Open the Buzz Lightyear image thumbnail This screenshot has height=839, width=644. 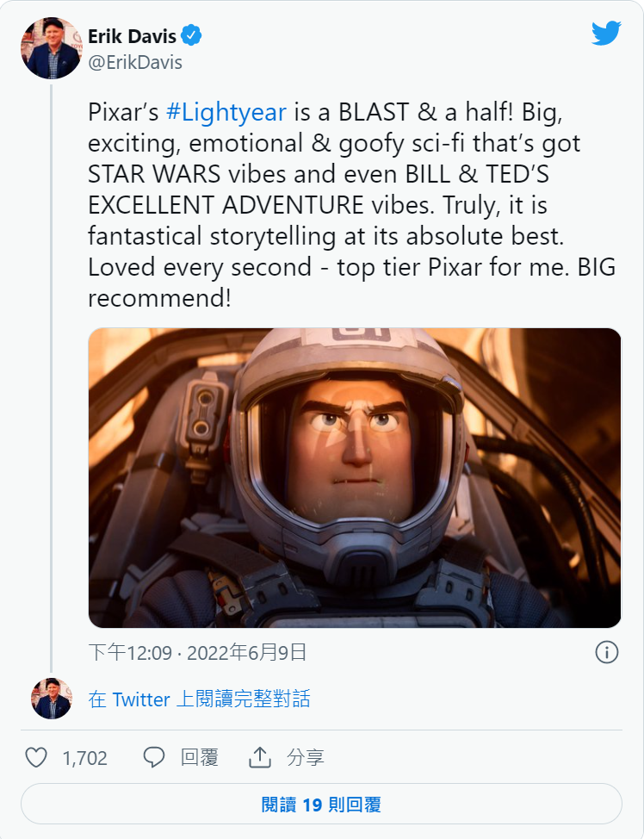[355, 478]
